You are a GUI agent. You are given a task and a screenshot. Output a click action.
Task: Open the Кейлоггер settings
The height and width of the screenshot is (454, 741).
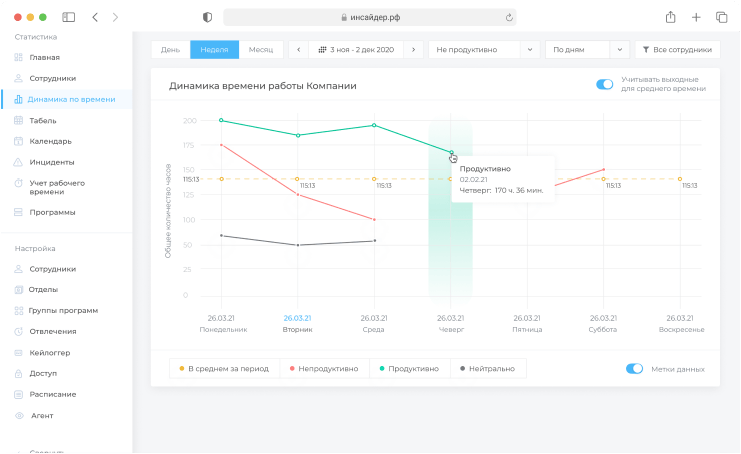point(49,353)
